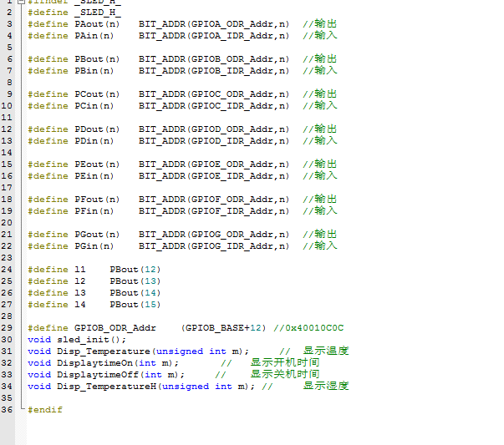Click '(GPIOB_BASE+12)' on line 29
Image resolution: width=504 pixels, height=445 pixels.
coord(223,328)
